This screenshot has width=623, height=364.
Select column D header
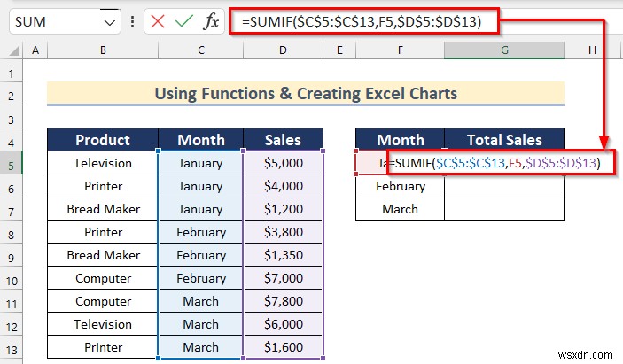tap(283, 52)
